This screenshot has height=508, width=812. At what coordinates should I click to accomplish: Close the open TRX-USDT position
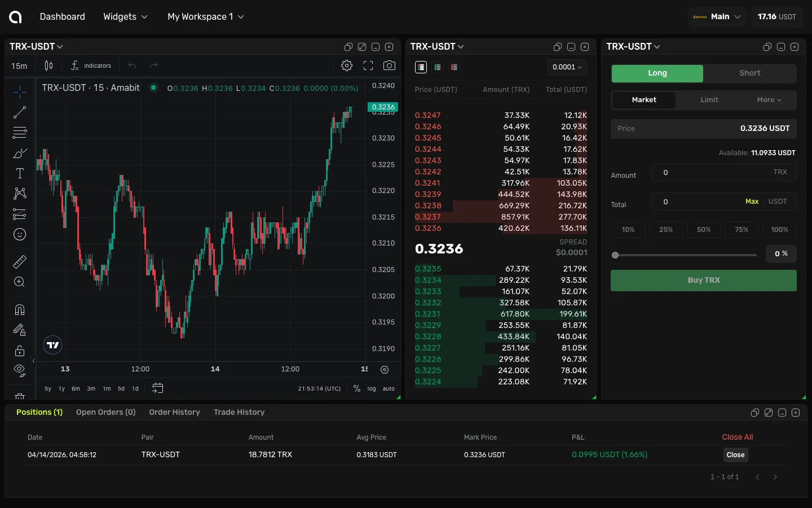coord(735,455)
